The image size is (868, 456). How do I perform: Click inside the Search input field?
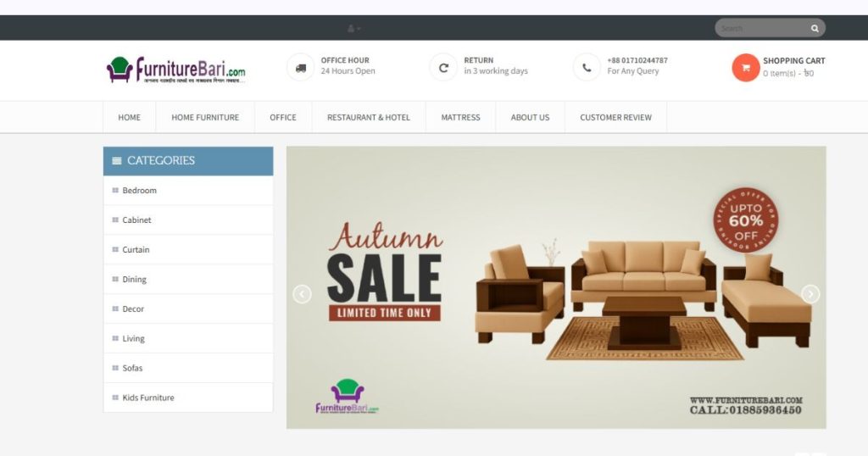(763, 28)
